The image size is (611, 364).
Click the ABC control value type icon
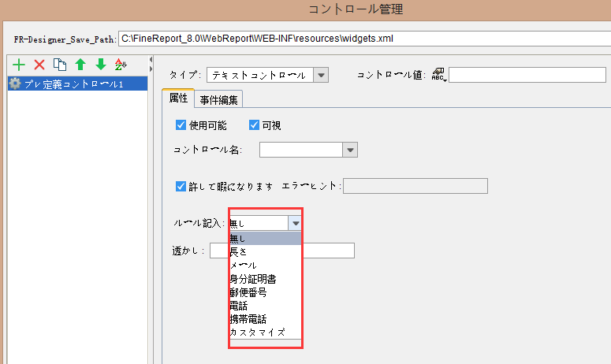(439, 74)
